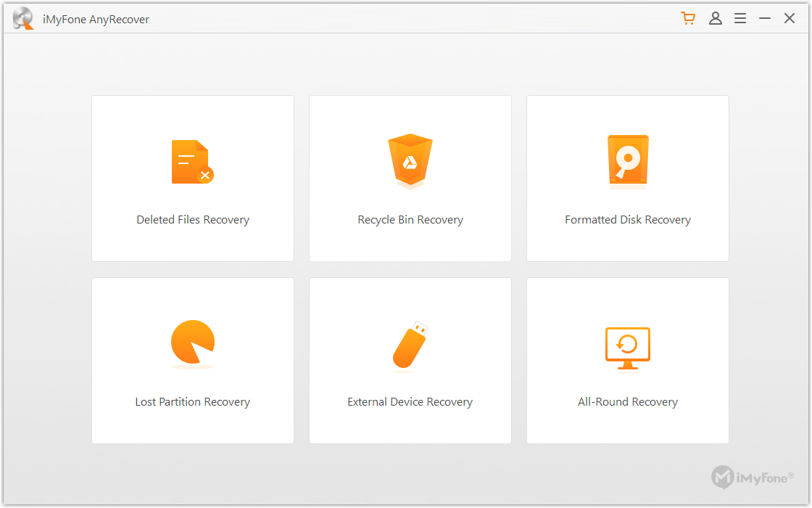
Task: Click the Lost Partition Recovery pie icon
Action: click(193, 343)
